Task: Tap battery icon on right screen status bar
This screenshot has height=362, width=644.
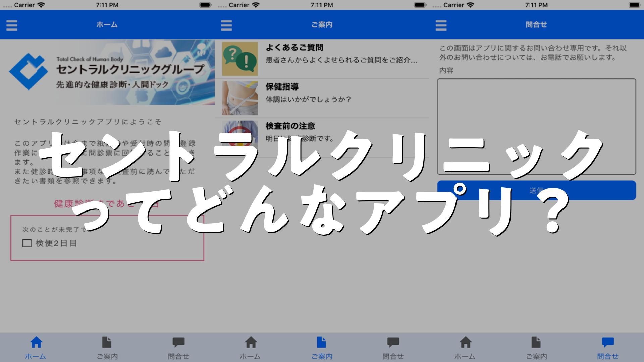Action: point(634,5)
